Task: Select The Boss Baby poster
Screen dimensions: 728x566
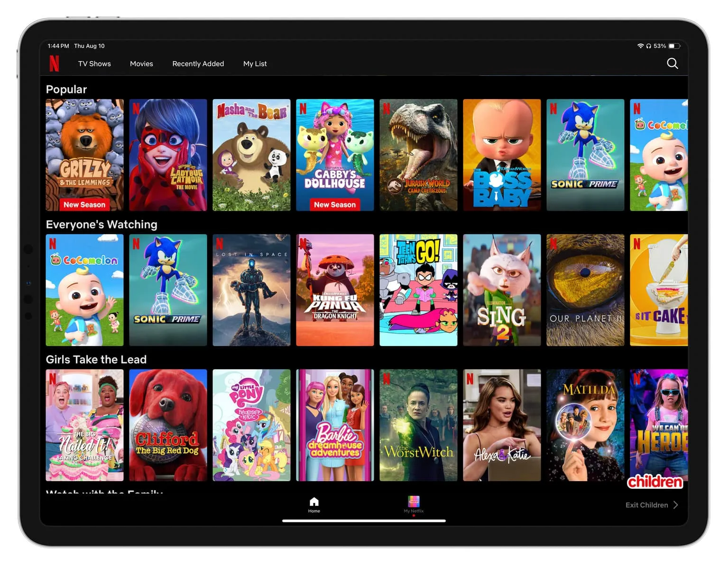Action: tap(502, 155)
